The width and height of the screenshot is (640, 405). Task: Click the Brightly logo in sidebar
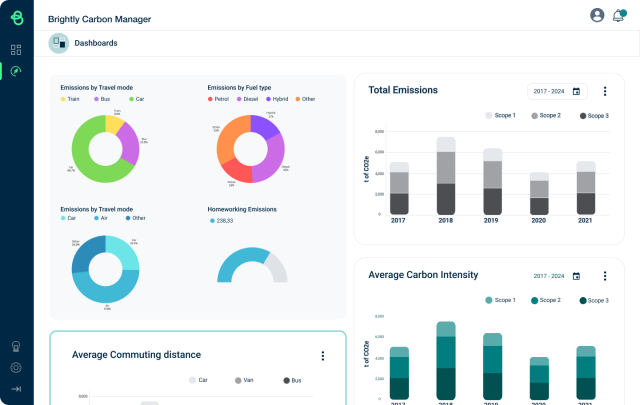coord(17,18)
